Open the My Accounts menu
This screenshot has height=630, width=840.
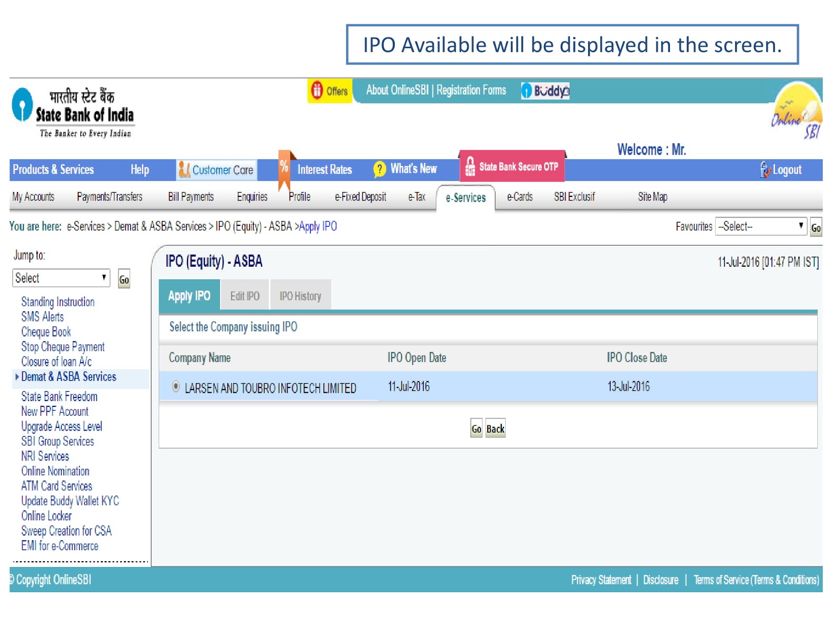(34, 197)
